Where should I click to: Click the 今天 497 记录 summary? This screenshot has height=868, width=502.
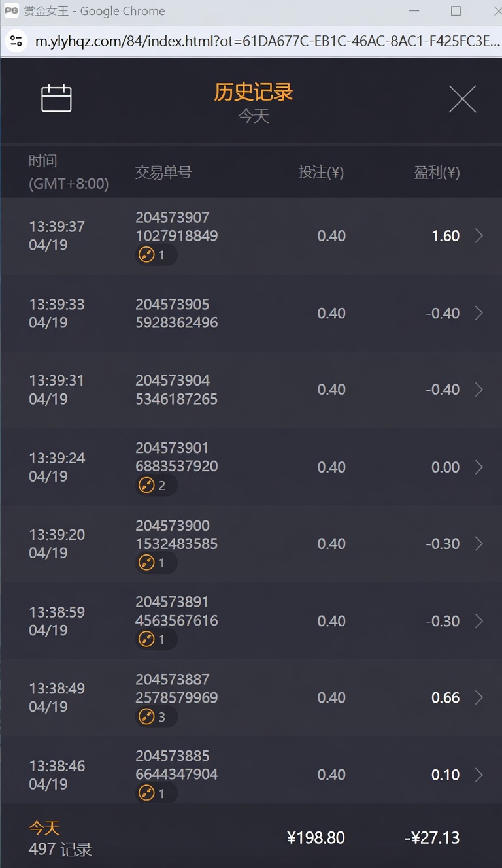click(x=60, y=839)
